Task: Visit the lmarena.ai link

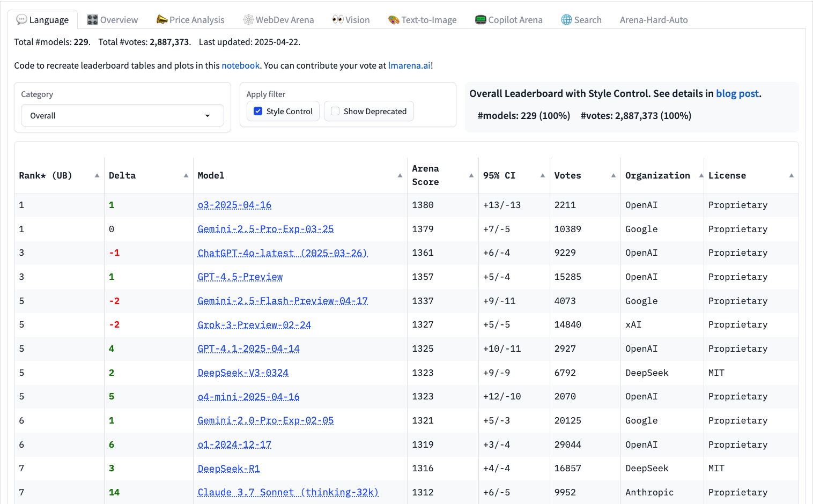Action: pyautogui.click(x=409, y=65)
